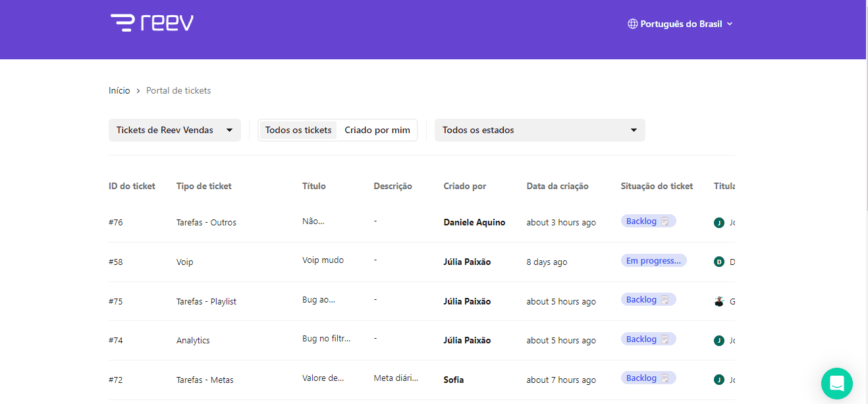Click the note icon on ticket #74 Backlog badge
The image size is (868, 404).
[x=665, y=339]
